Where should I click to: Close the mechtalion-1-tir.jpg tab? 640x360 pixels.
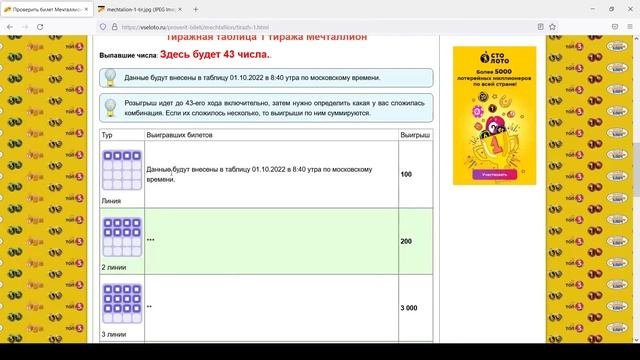pyautogui.click(x=180, y=9)
